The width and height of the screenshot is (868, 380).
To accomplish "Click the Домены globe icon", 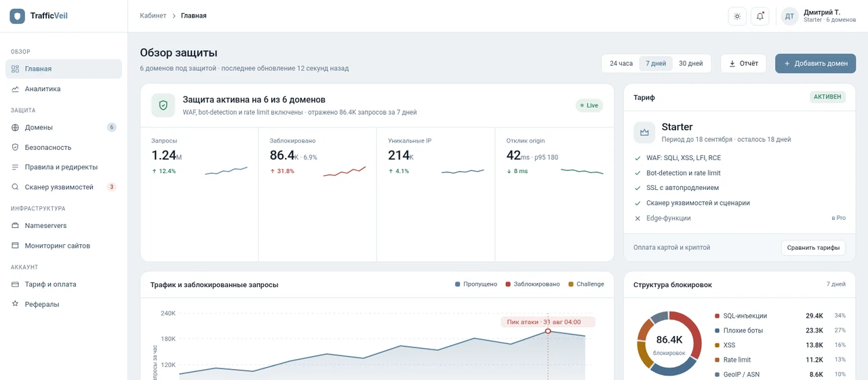I will tap(15, 128).
